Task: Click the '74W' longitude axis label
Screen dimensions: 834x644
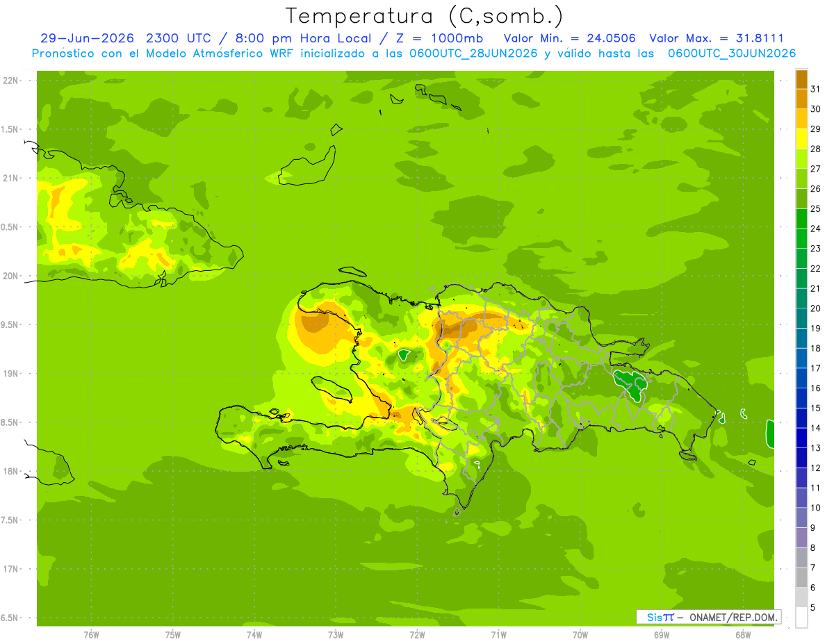Action: coord(254,635)
